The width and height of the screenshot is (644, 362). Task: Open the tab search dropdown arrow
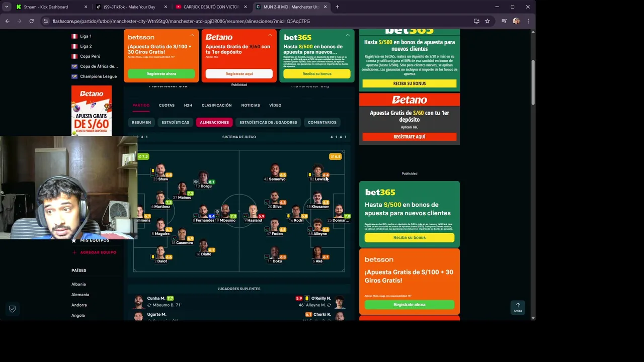click(7, 7)
